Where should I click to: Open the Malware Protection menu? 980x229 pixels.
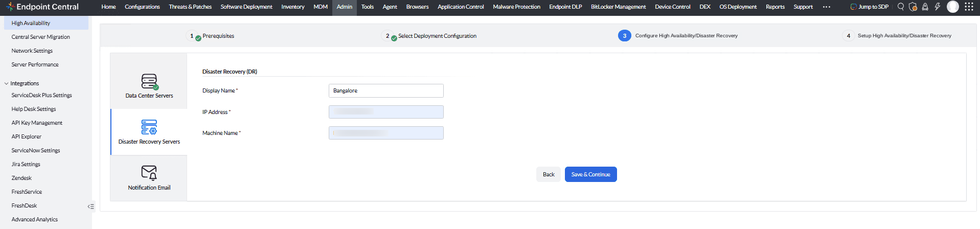[x=516, y=7]
